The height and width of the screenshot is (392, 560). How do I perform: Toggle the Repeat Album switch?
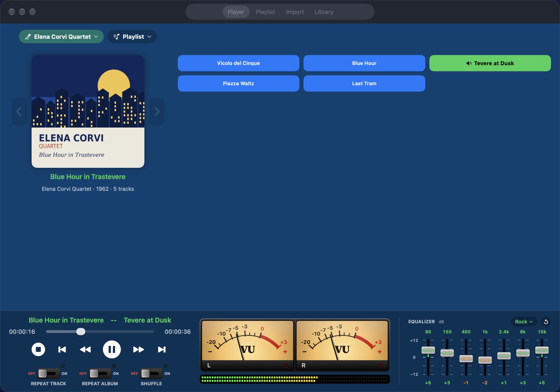tap(100, 373)
